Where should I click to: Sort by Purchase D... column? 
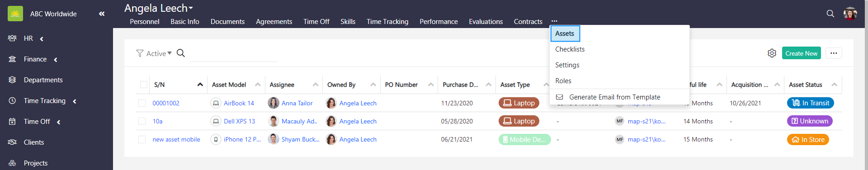click(488, 85)
